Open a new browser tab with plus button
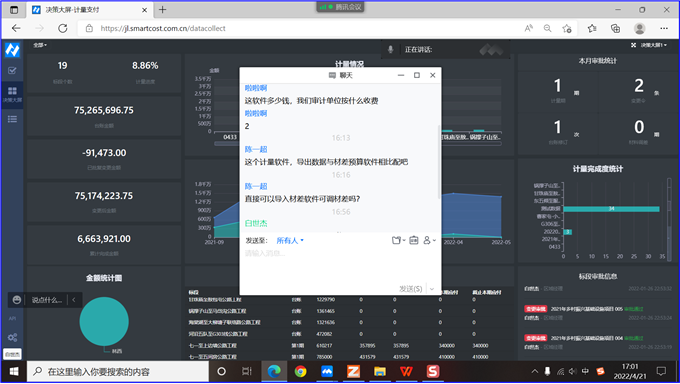Viewport: 680px width, 384px height. click(163, 10)
